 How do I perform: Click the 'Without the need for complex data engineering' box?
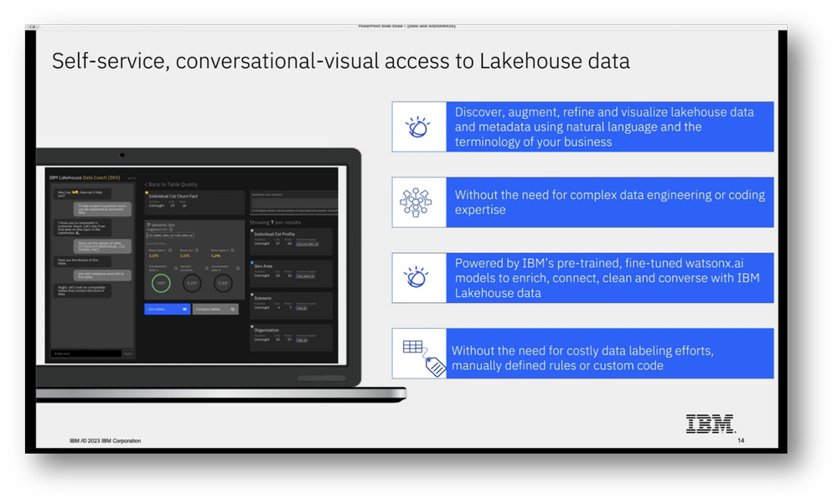tap(610, 203)
